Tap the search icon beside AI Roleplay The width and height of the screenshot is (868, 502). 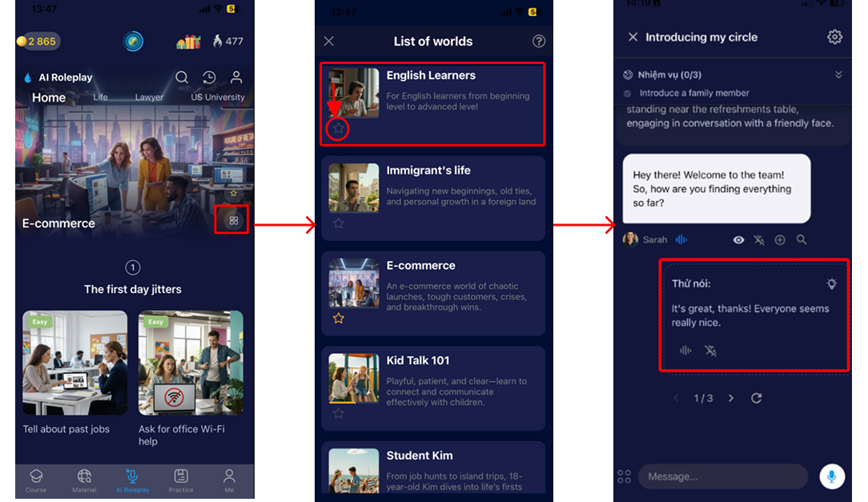[182, 78]
